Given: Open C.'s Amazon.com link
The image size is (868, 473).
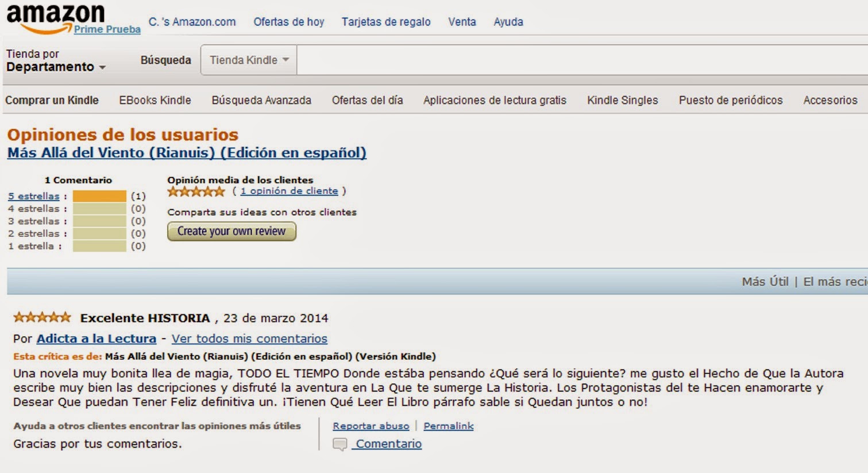Looking at the screenshot, I should pyautogui.click(x=192, y=22).
